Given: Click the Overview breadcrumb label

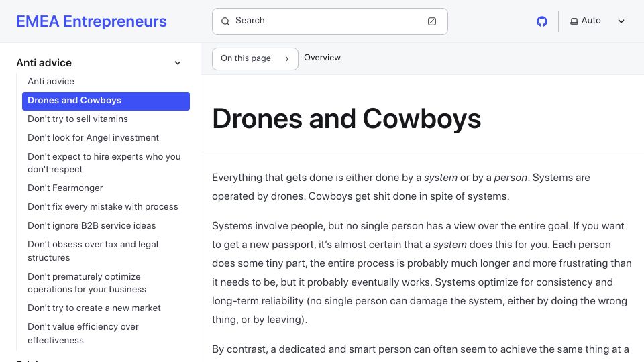Looking at the screenshot, I should click(x=322, y=58).
